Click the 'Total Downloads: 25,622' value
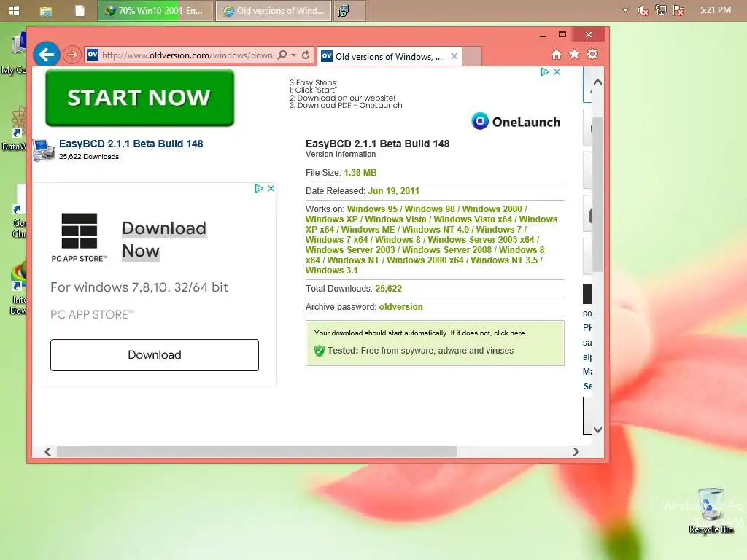Viewport: 747px width, 560px height. tap(388, 289)
